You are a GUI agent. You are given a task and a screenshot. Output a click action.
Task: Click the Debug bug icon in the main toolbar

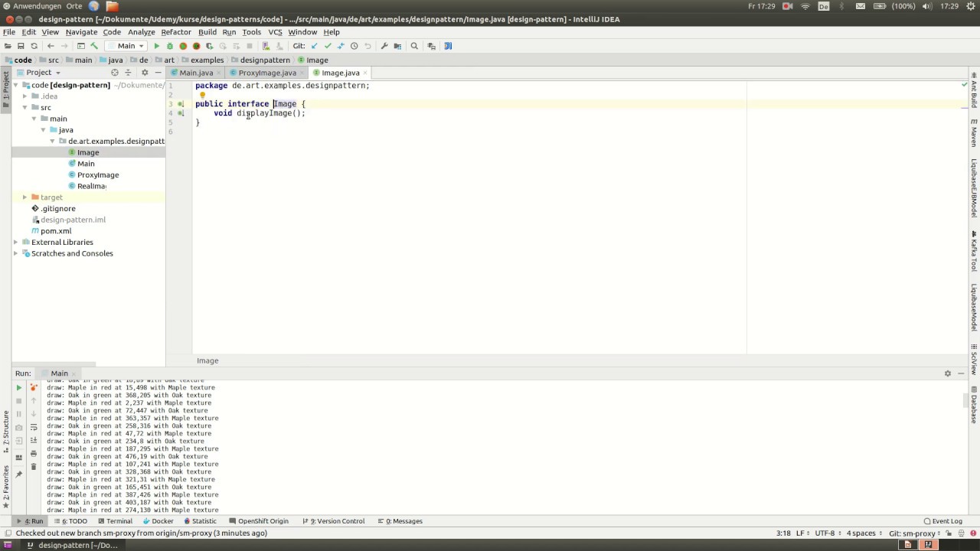(x=170, y=46)
